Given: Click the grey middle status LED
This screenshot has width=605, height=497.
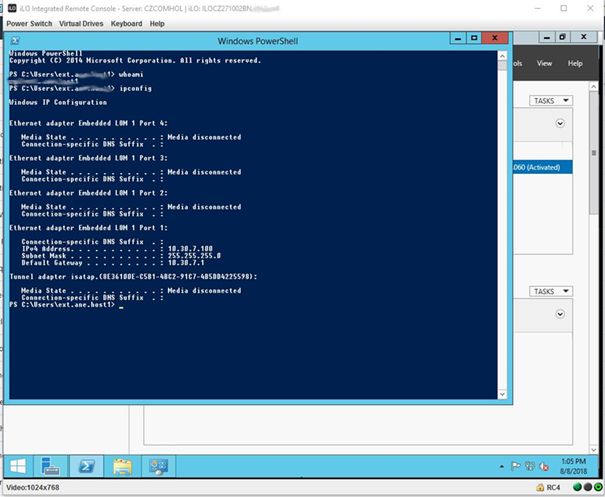Looking at the screenshot, I should click(x=588, y=487).
